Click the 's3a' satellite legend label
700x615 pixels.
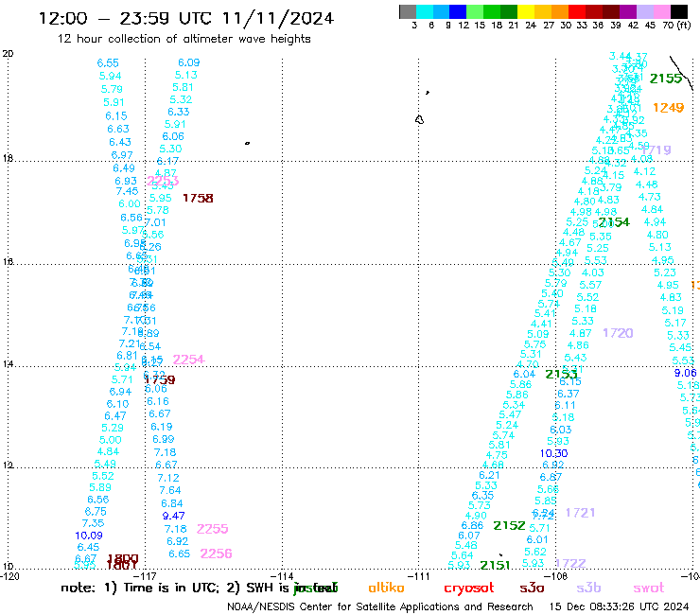pos(532,589)
